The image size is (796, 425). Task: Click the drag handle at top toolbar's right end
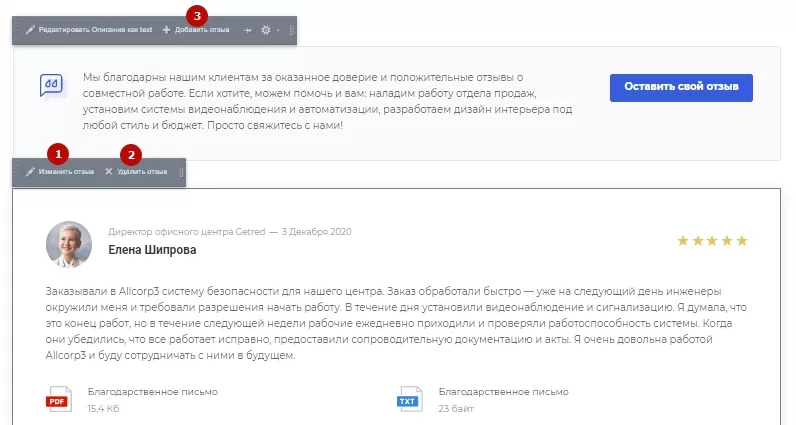291,30
